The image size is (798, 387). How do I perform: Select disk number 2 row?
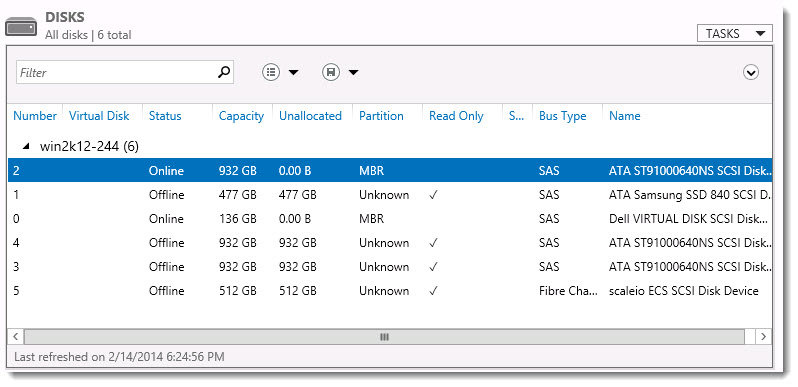point(390,171)
